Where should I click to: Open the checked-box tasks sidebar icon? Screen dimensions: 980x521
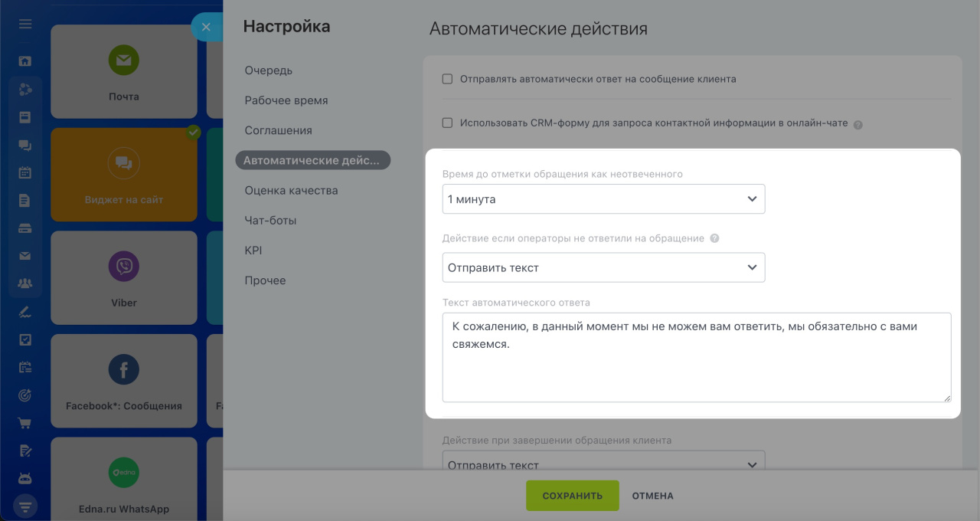(x=25, y=339)
